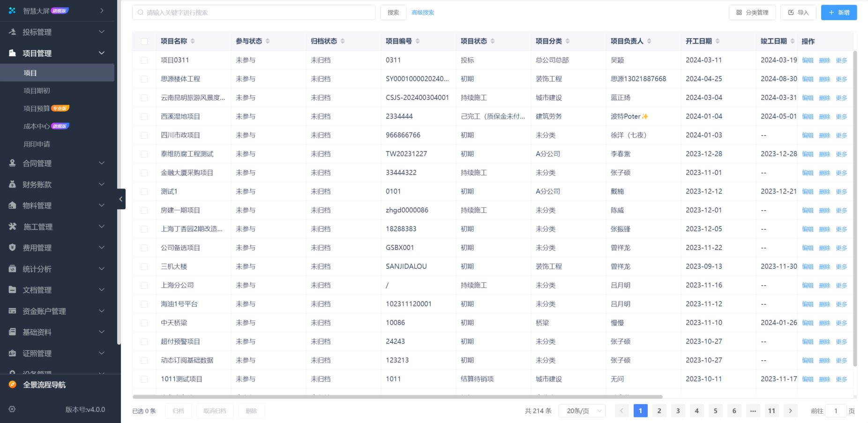Click the 合同管理 module icon

click(x=11, y=163)
